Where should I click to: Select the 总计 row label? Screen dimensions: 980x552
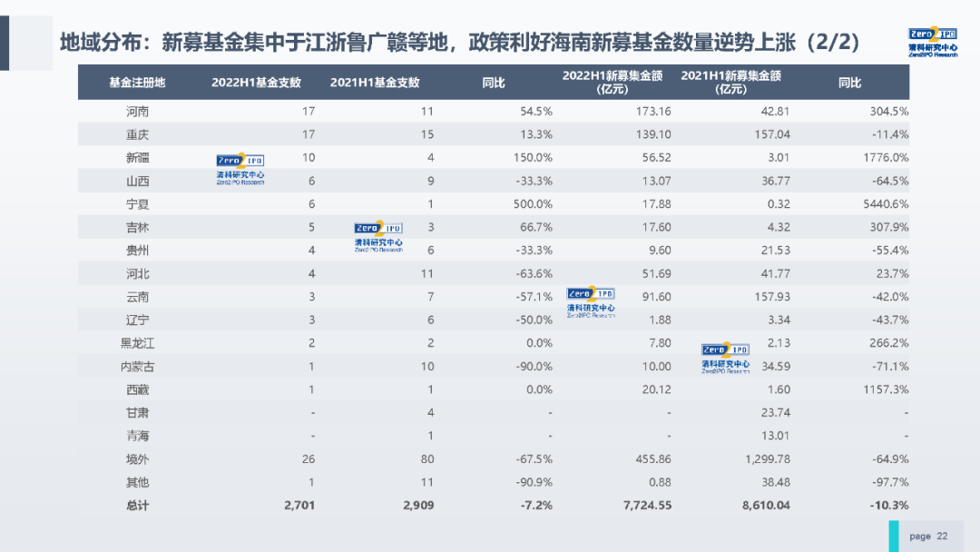138,506
